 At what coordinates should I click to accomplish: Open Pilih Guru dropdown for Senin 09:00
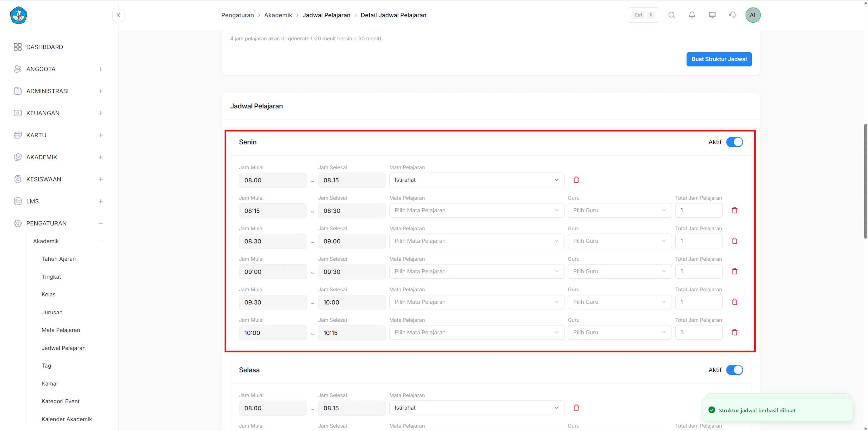[x=620, y=271]
